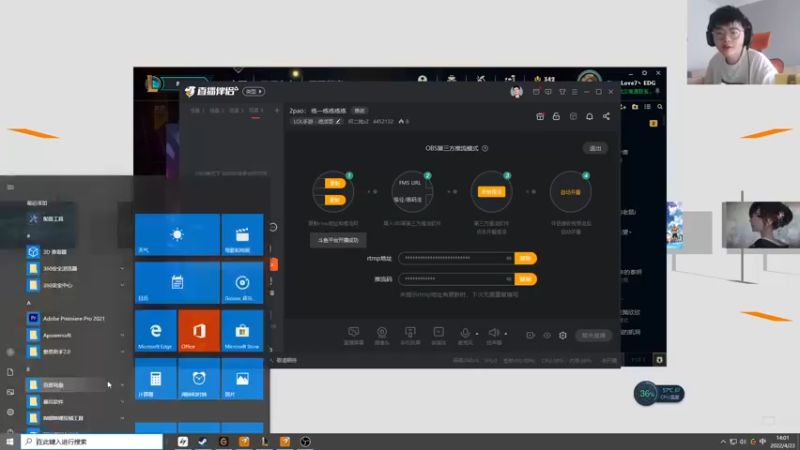Viewport: 800px width, 450px height.
Task: Edit the LOL category tag
Action: click(316, 121)
